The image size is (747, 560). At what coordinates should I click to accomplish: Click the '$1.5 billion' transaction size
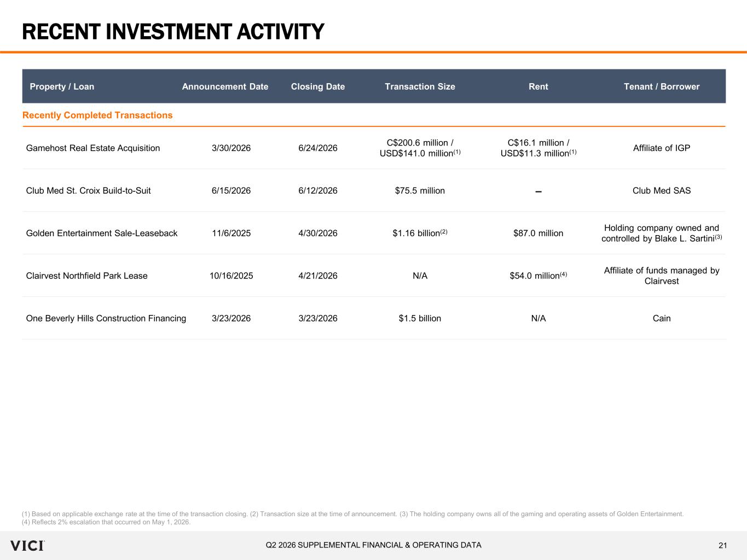420,319
